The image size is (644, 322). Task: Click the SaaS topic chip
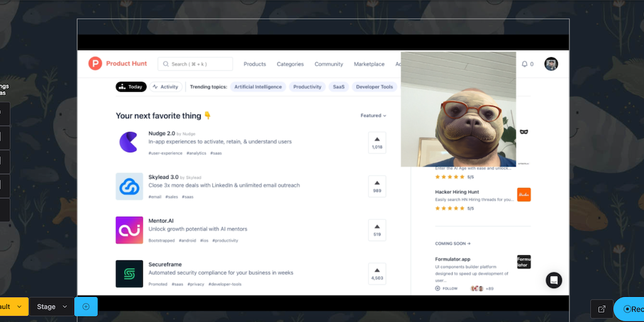(339, 87)
